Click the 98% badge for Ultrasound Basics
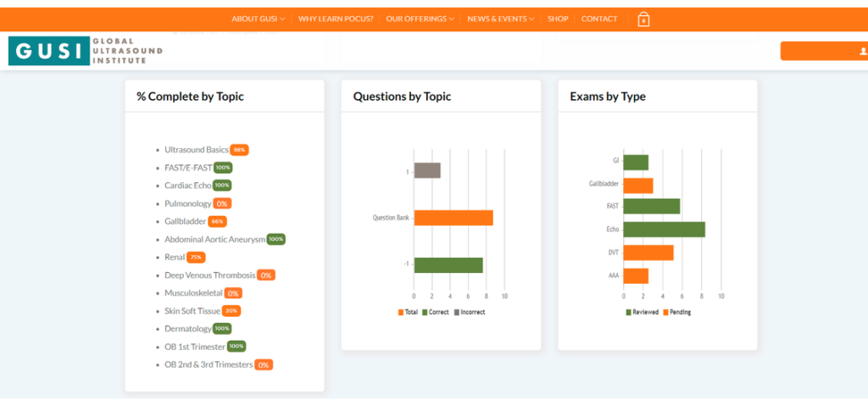Screen dimensions: 868x406 tap(240, 149)
